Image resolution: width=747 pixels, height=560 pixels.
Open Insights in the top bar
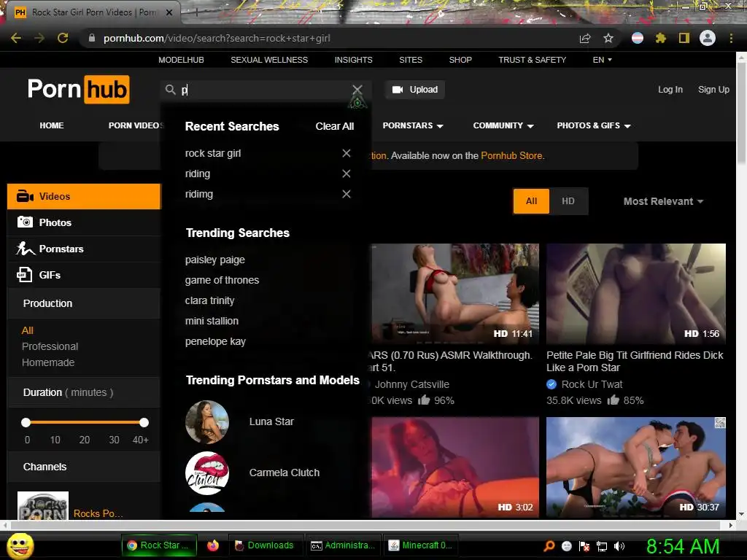click(354, 60)
